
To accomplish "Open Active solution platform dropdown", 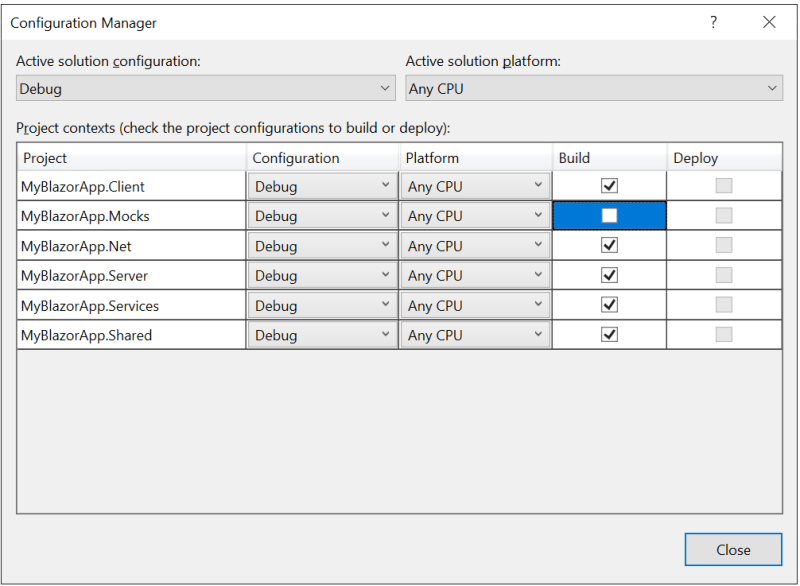I will 594,88.
